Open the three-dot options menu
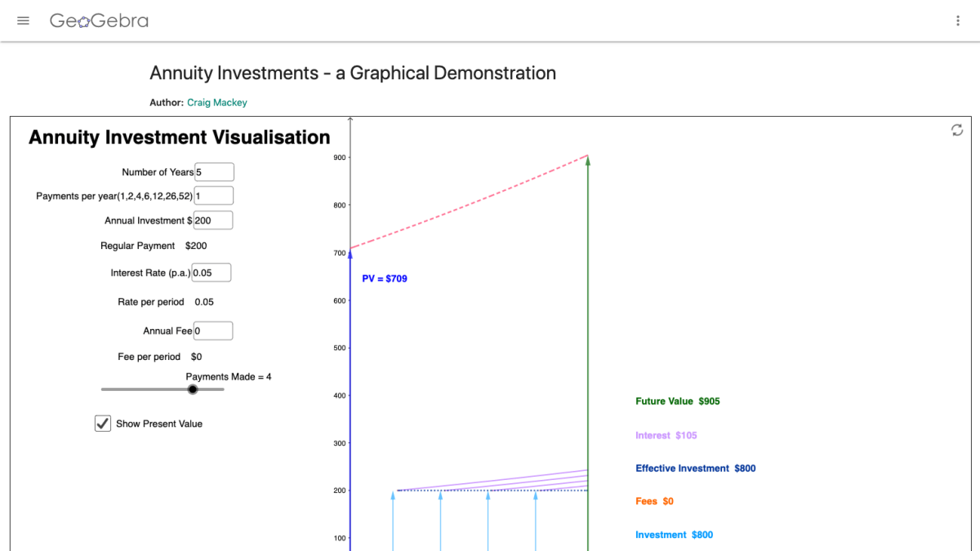 (957, 20)
